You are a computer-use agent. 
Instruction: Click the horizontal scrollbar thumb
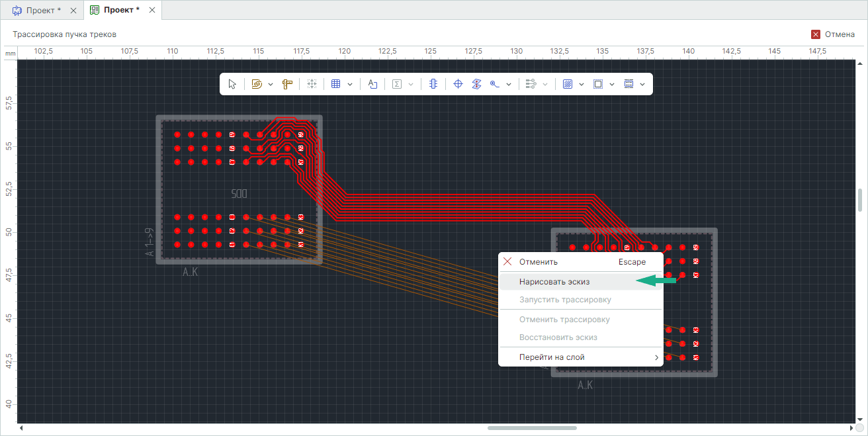point(532,428)
